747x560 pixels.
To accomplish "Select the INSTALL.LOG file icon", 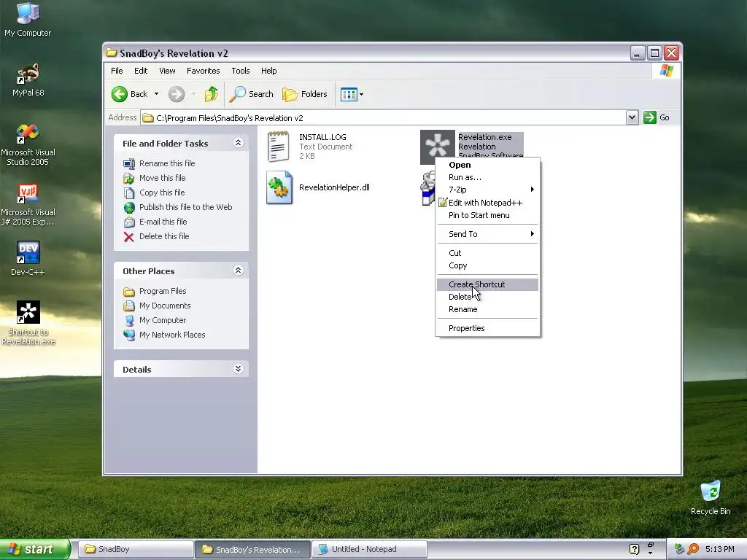I will point(279,147).
